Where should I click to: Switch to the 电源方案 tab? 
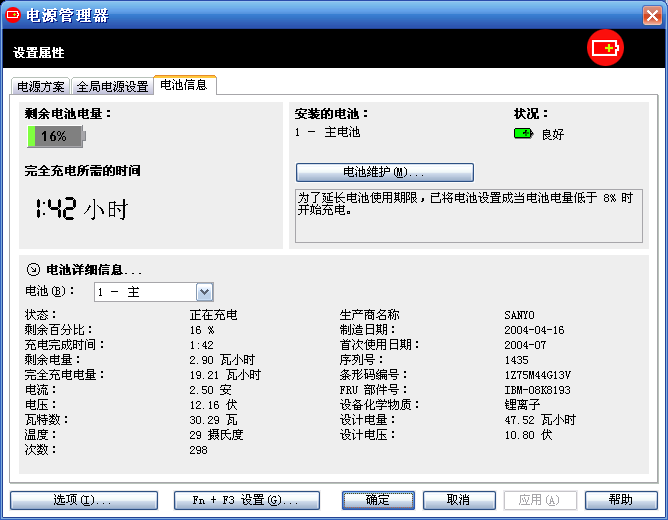[x=42, y=87]
